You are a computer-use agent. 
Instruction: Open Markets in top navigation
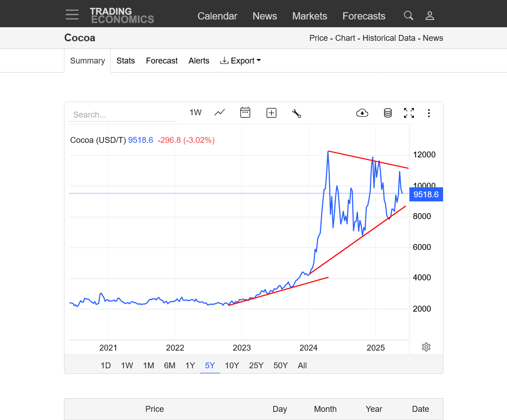(310, 16)
